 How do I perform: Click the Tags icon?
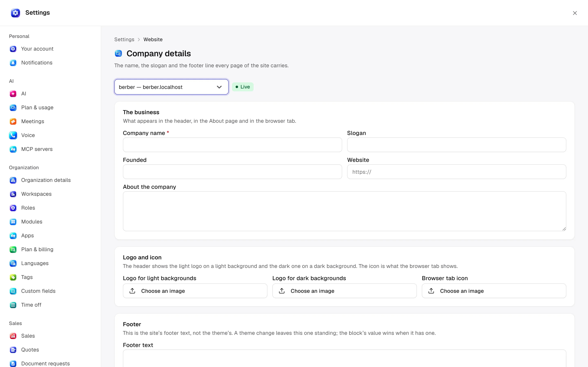coord(13,277)
